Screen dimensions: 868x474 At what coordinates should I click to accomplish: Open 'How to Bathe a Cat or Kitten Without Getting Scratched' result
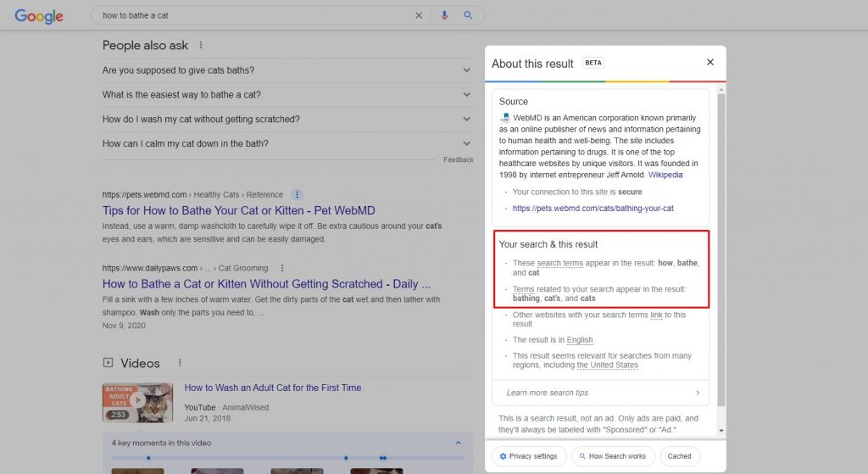point(266,284)
